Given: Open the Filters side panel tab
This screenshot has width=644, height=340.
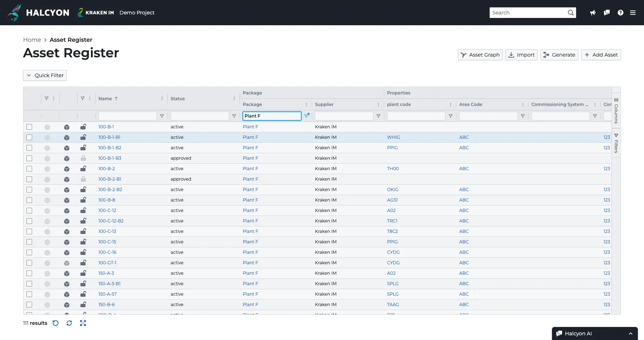Looking at the screenshot, I should (616, 143).
